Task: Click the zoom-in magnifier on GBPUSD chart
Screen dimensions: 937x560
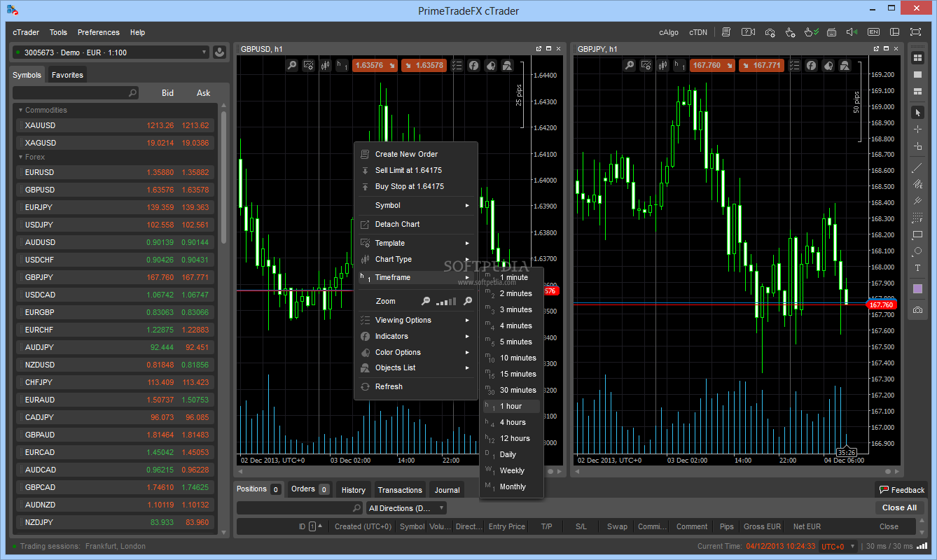Action: pos(292,65)
